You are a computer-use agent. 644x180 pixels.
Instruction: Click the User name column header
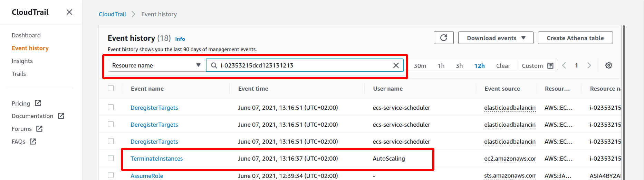click(x=388, y=89)
